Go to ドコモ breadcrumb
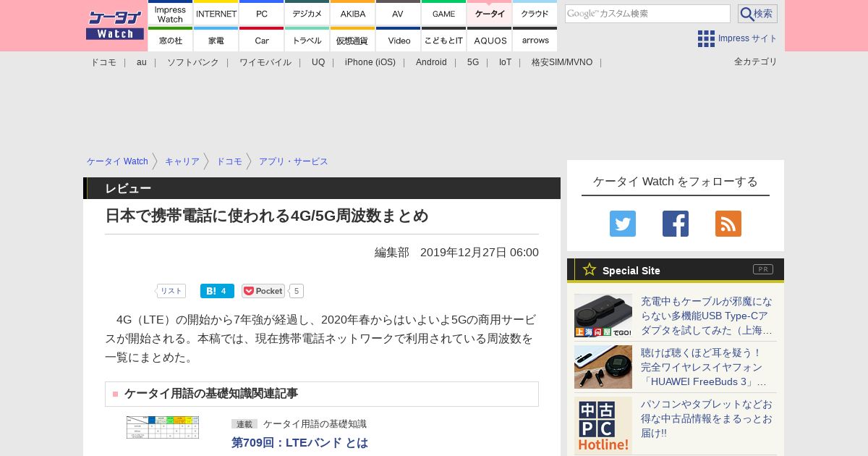This screenshot has width=868, height=456. point(229,161)
